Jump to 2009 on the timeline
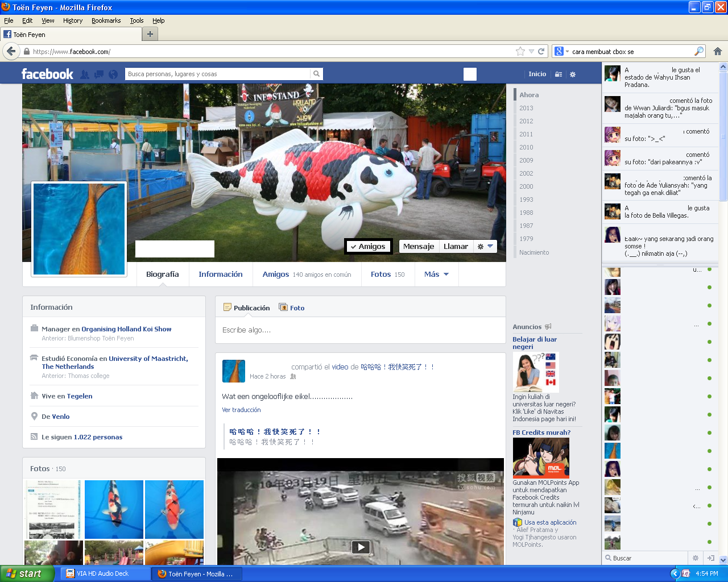 pos(526,160)
